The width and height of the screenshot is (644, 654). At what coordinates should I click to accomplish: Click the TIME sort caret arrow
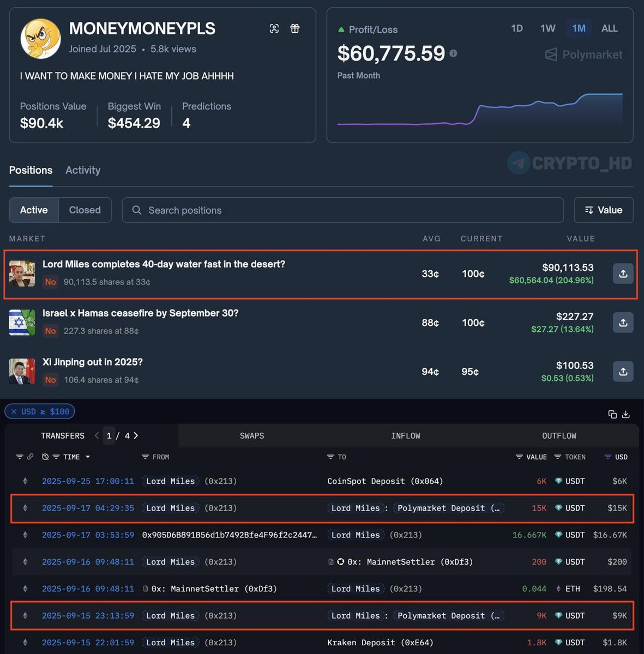pos(88,457)
